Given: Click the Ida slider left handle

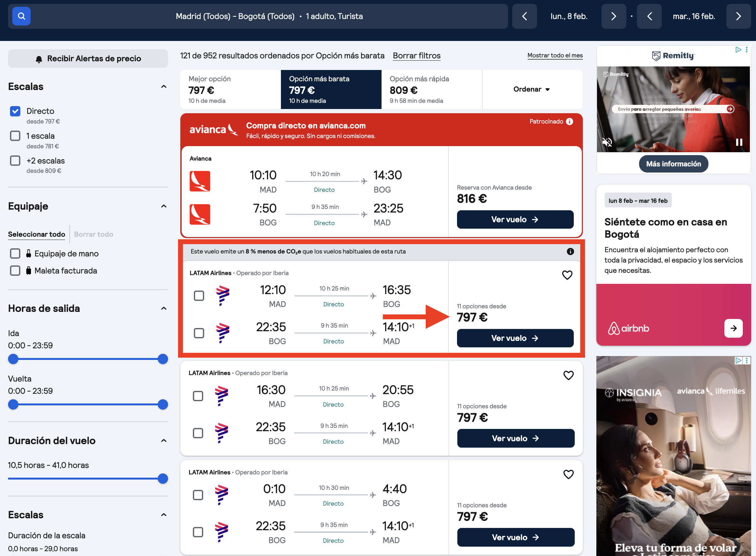Looking at the screenshot, I should (13, 359).
